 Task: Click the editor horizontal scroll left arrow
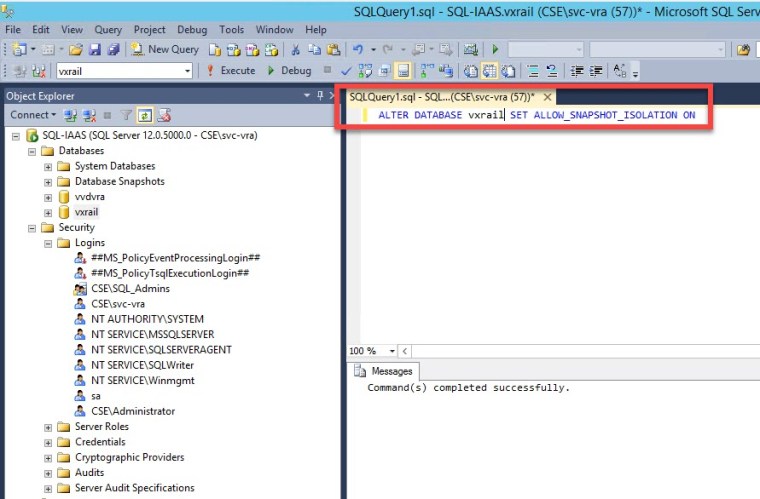(x=405, y=351)
